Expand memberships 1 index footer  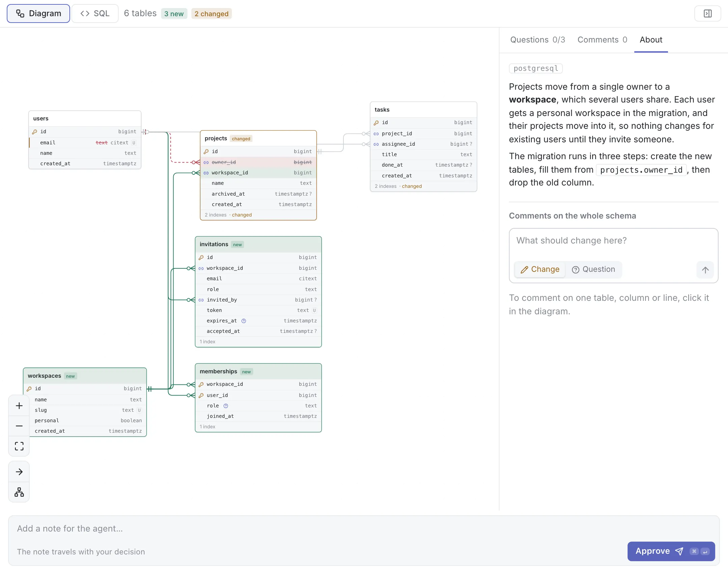[259, 427]
